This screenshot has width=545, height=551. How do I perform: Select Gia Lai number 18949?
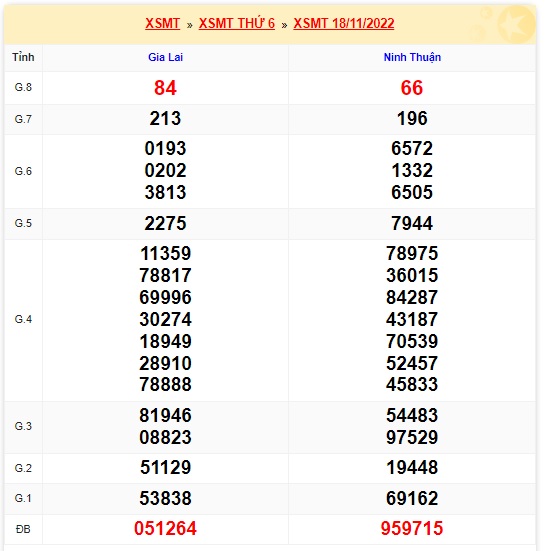coord(165,341)
